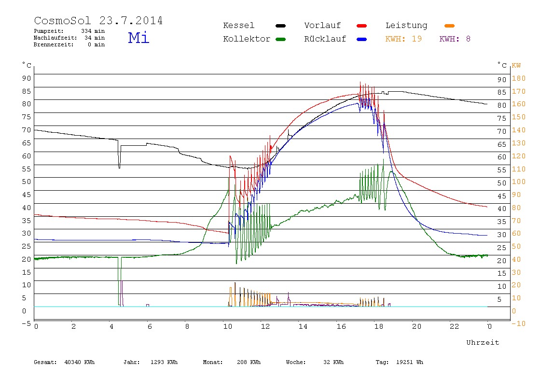Click the '40340 KWh' total value

(80, 362)
